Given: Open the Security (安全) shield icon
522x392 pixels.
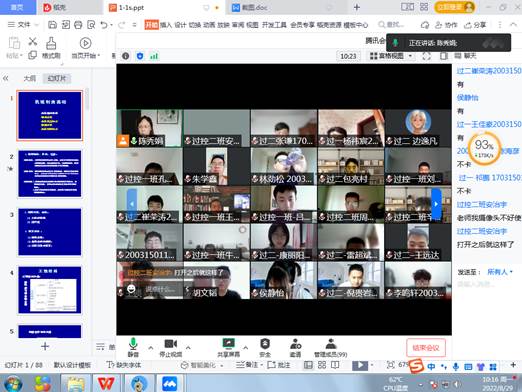Looking at the screenshot, I should 265,347.
